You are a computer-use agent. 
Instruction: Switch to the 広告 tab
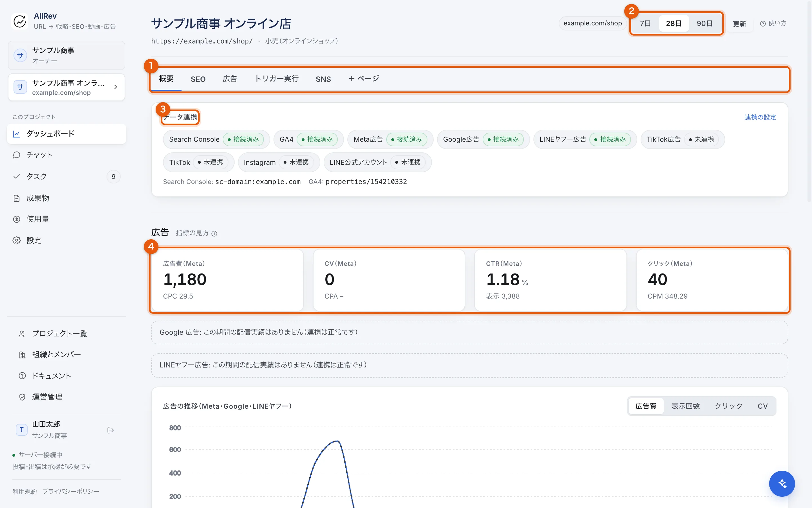[x=230, y=79]
